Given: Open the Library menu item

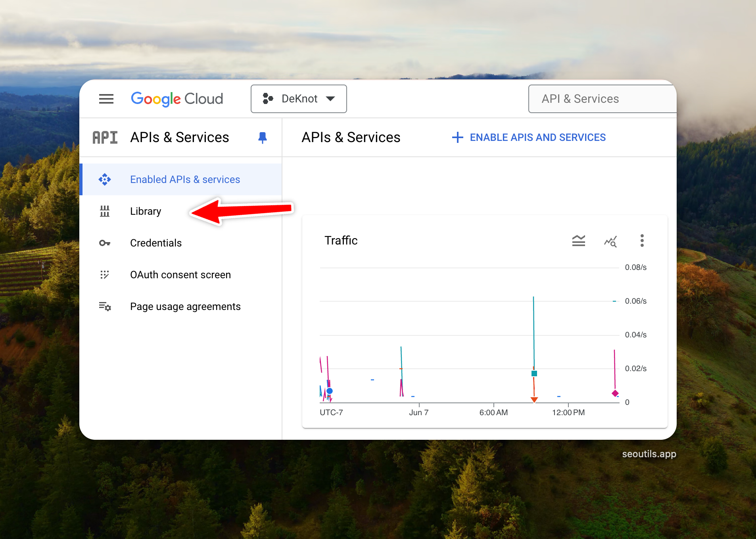Looking at the screenshot, I should (146, 211).
